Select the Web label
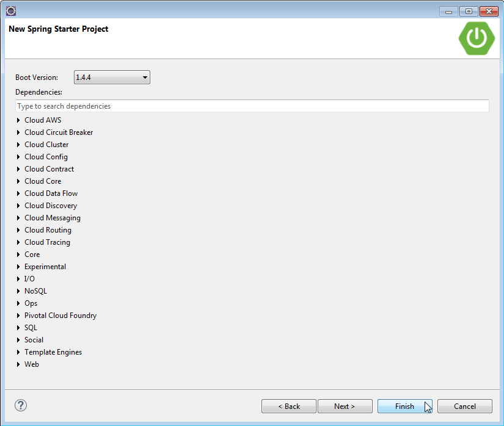The image size is (504, 426). point(32,364)
